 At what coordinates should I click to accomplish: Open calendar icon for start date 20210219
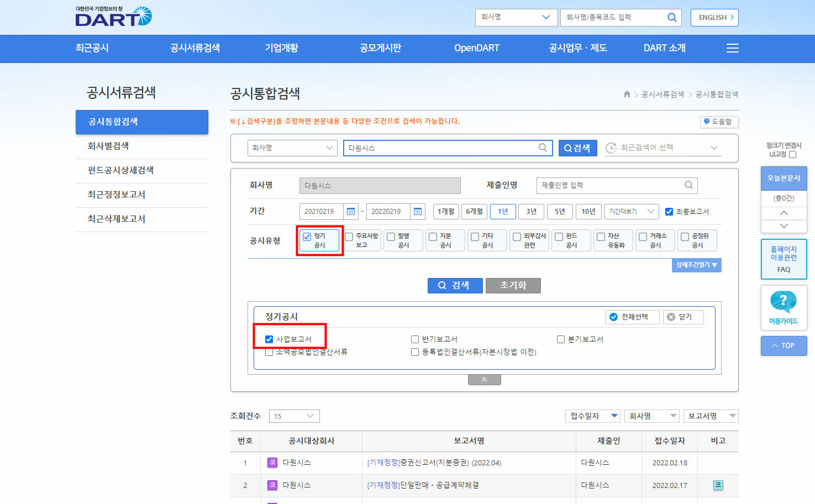click(351, 211)
